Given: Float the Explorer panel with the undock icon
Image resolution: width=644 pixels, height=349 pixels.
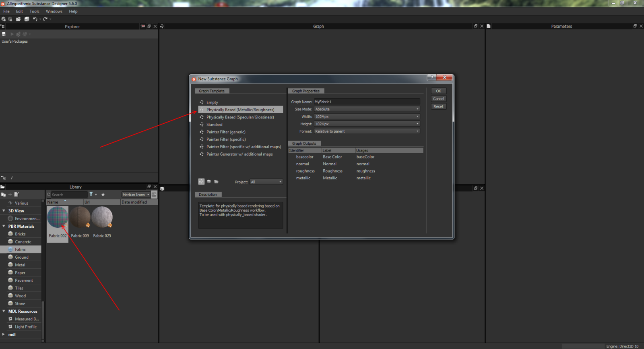Looking at the screenshot, I should pos(149,26).
